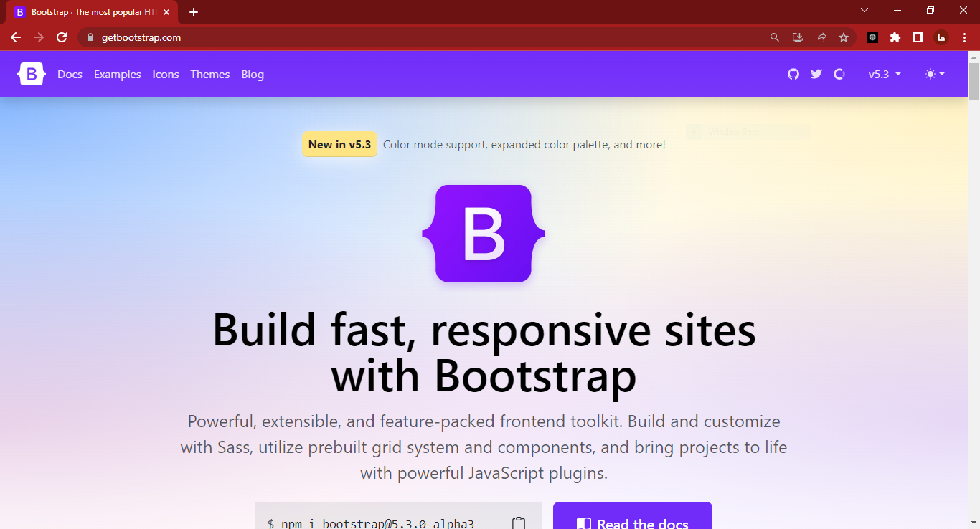The width and height of the screenshot is (980, 529).
Task: Click the Bootstrap logo in the navbar
Action: 32,74
